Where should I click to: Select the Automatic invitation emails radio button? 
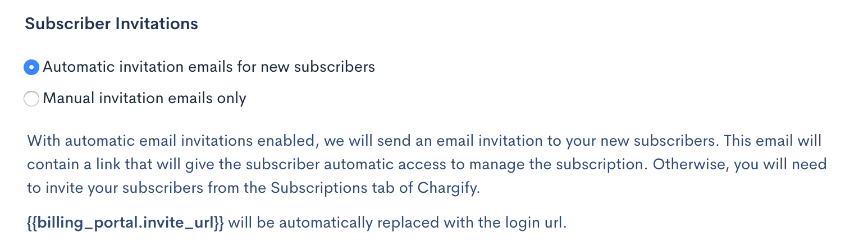point(31,67)
